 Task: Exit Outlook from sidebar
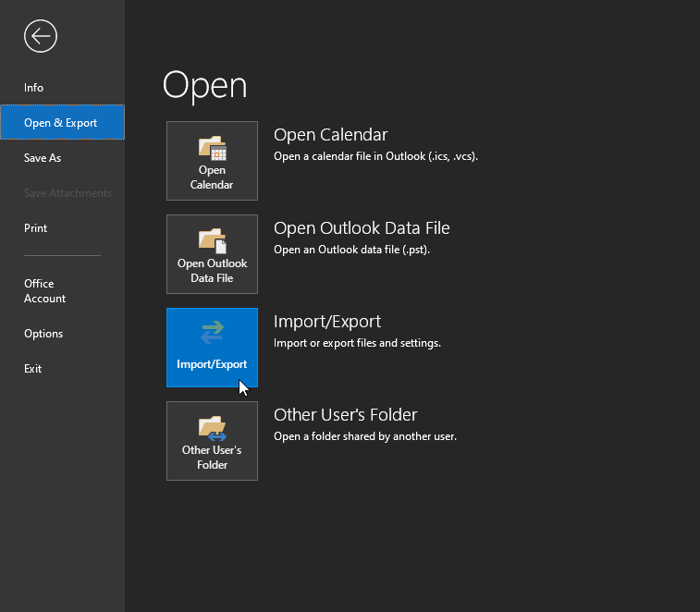click(x=32, y=369)
